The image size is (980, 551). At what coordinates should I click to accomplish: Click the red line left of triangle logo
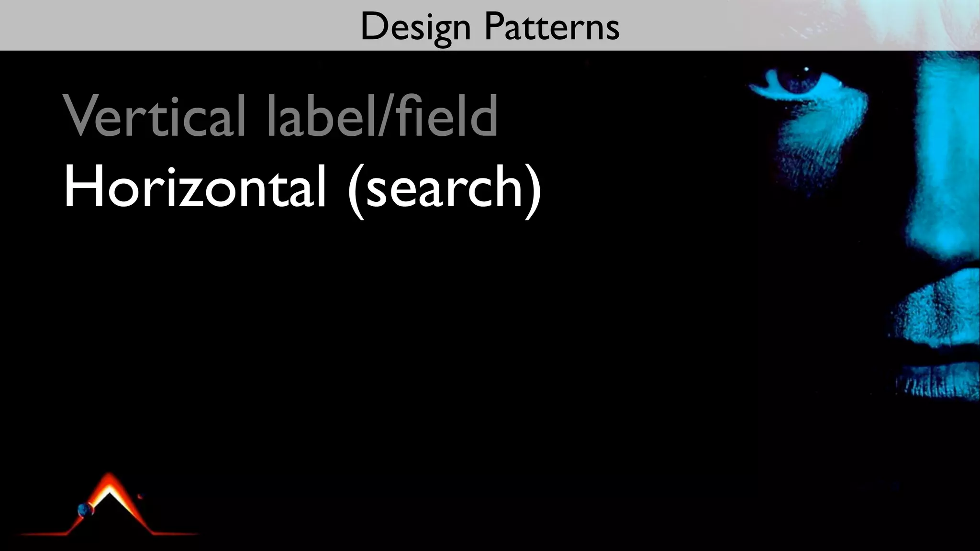coord(43,533)
